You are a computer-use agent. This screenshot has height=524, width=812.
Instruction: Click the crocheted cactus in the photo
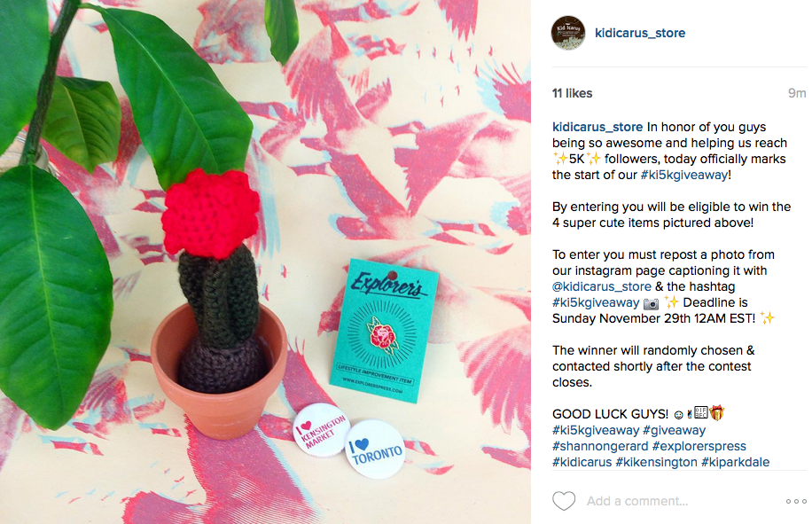pos(214,279)
